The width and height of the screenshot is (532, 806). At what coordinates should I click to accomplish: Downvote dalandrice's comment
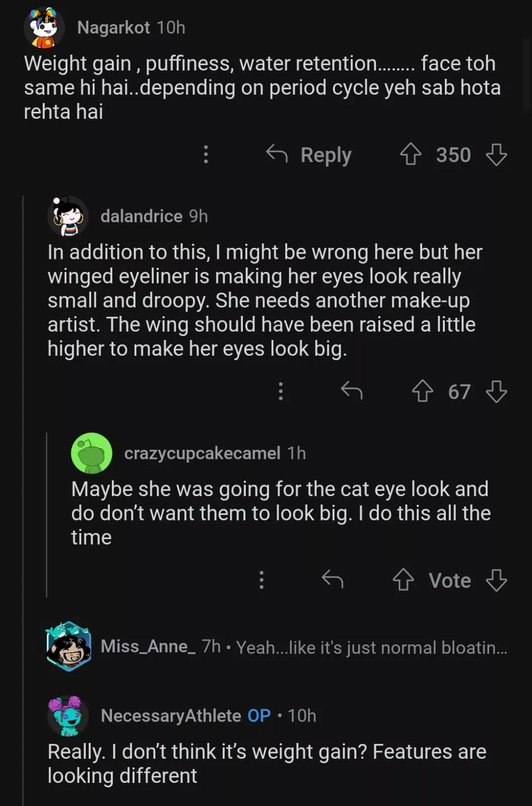pos(496,391)
